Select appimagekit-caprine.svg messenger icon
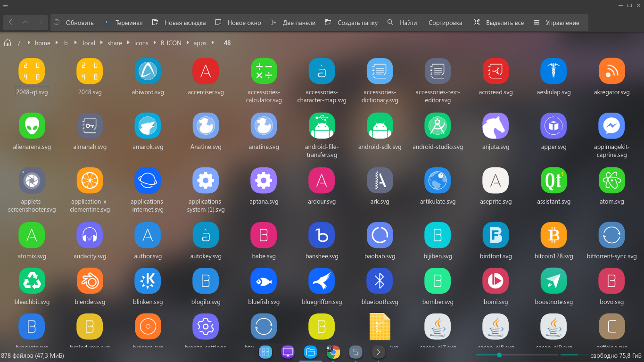Viewport: 644px width, 362px height. [612, 126]
